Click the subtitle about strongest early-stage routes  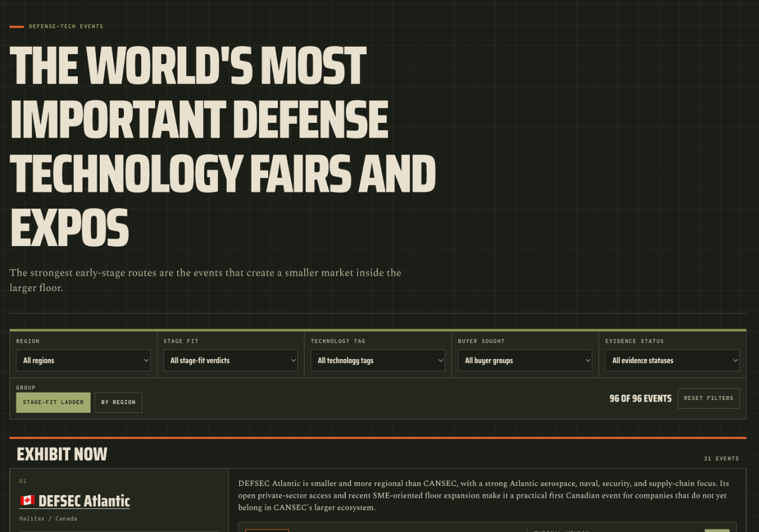pos(205,280)
